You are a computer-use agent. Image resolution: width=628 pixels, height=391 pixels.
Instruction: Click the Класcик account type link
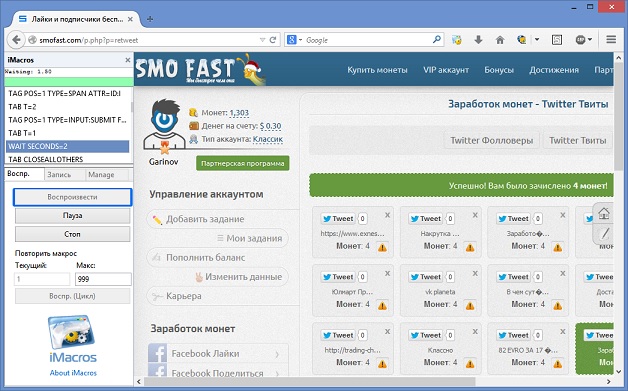(268, 139)
